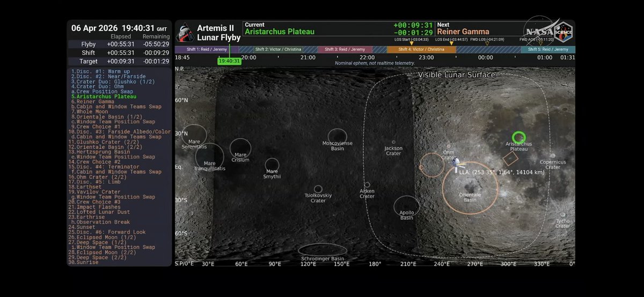Select the Mare Crisium circle marker

click(240, 148)
